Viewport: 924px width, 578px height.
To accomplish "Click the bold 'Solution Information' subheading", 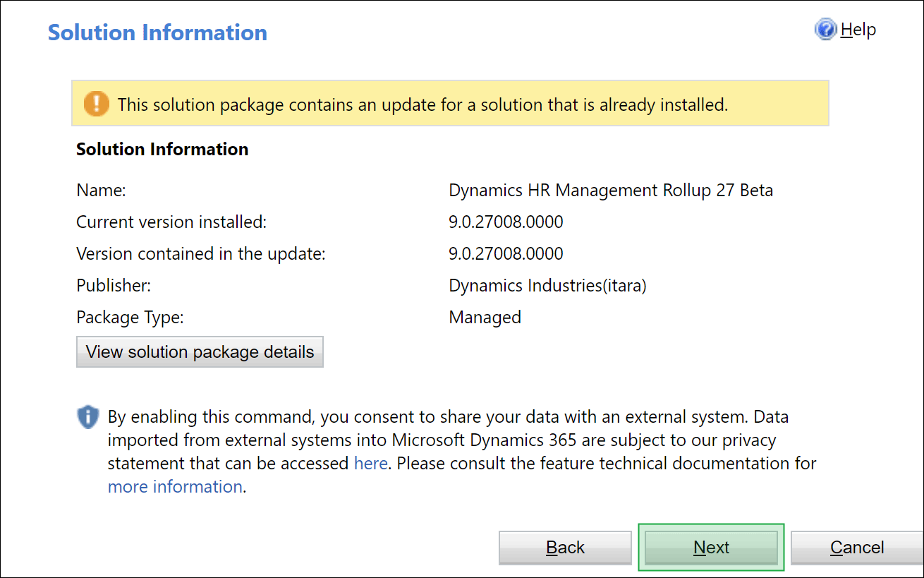I will coord(162,149).
